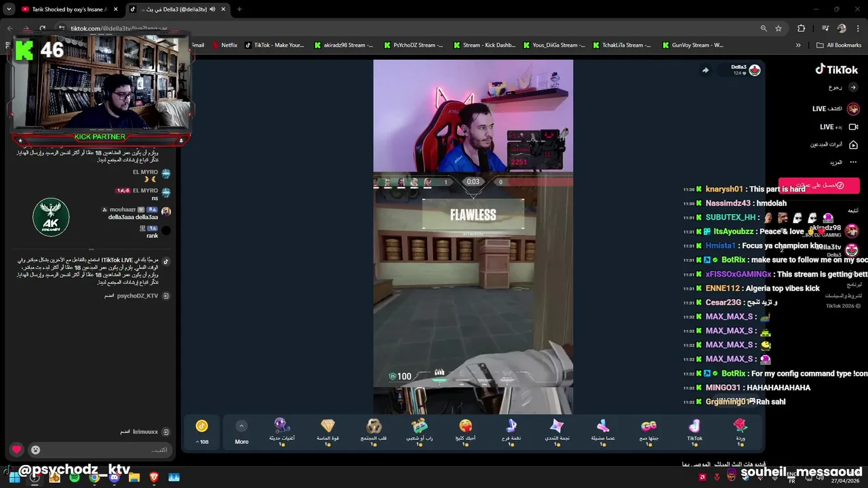Open the Chrome taskbar icon

pyautogui.click(x=94, y=477)
